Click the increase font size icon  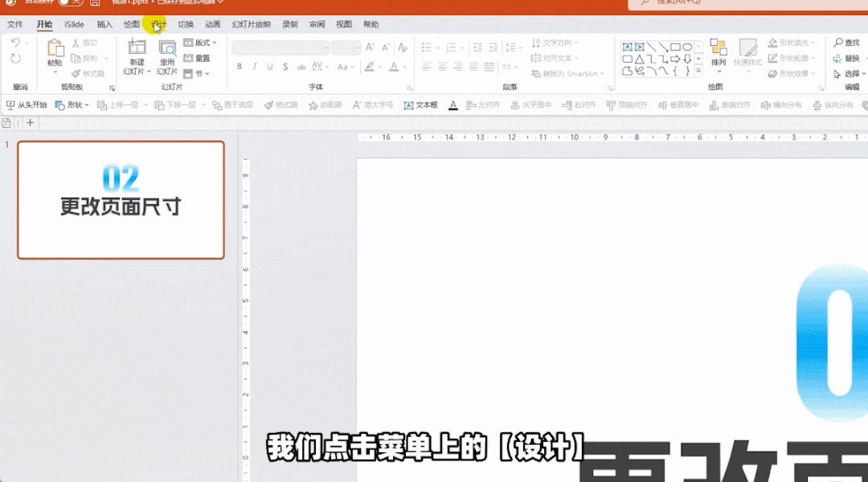[370, 47]
